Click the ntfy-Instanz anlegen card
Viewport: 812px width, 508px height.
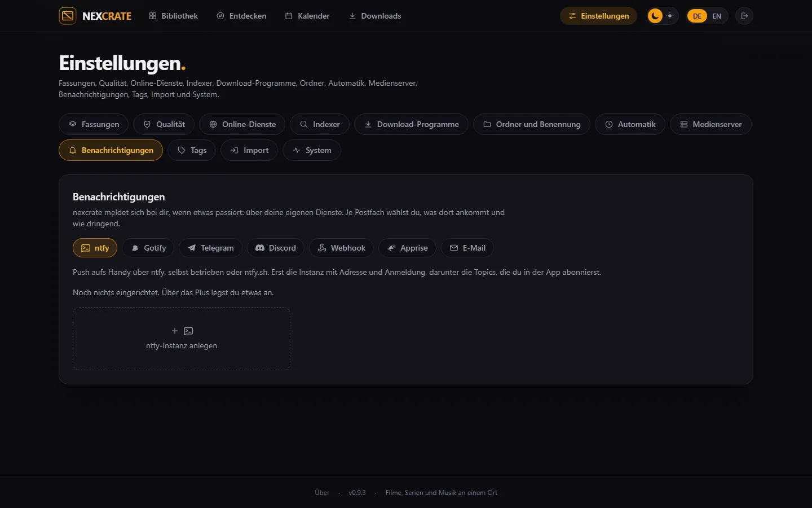(182, 339)
